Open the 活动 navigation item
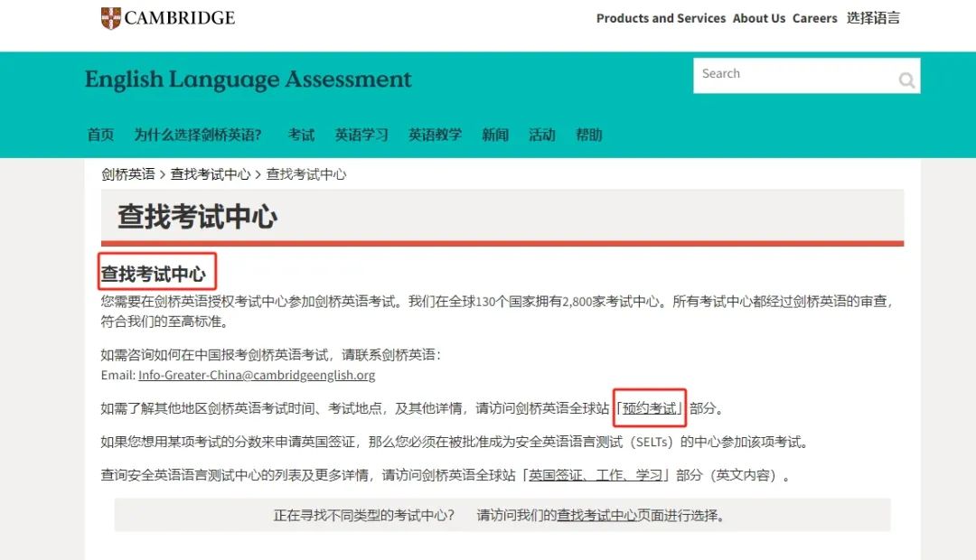 click(541, 135)
